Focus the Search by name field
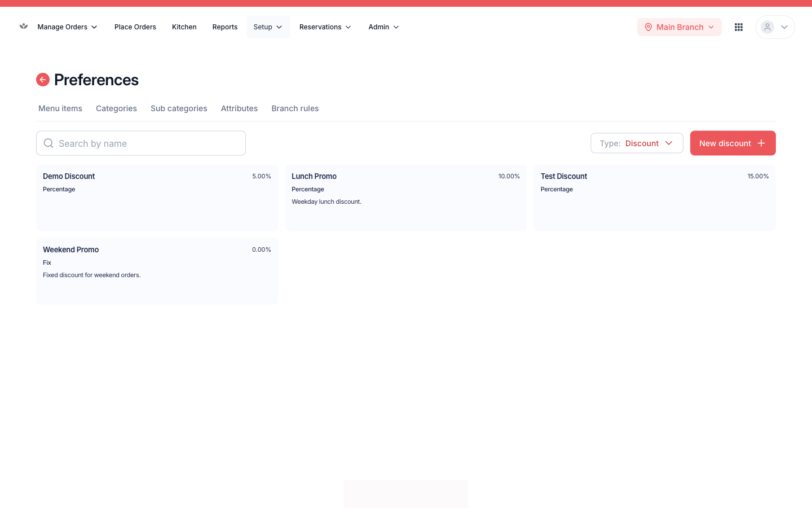 pyautogui.click(x=141, y=143)
